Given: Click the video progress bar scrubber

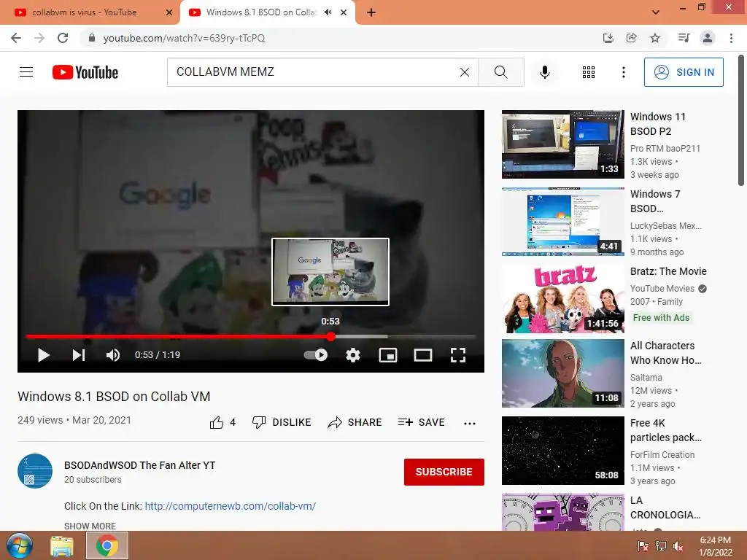Looking at the screenshot, I should (330, 337).
